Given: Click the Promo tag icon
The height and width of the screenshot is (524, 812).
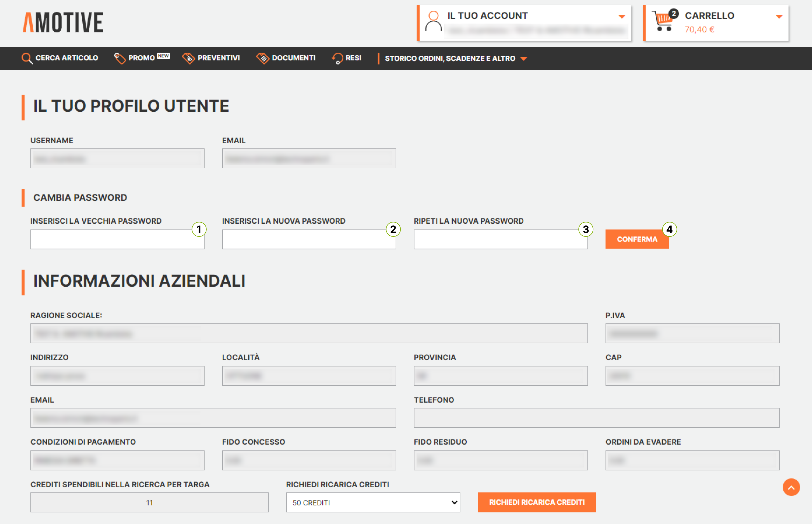Looking at the screenshot, I should (x=119, y=58).
